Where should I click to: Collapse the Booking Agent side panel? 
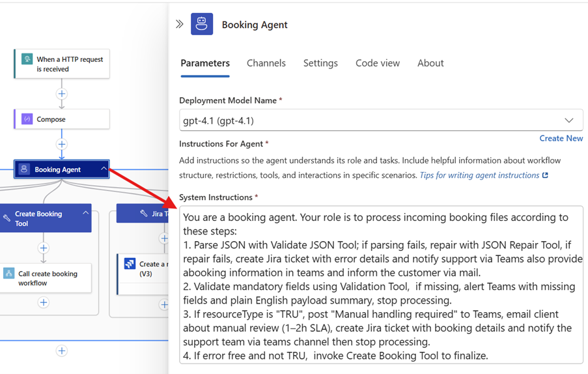180,24
